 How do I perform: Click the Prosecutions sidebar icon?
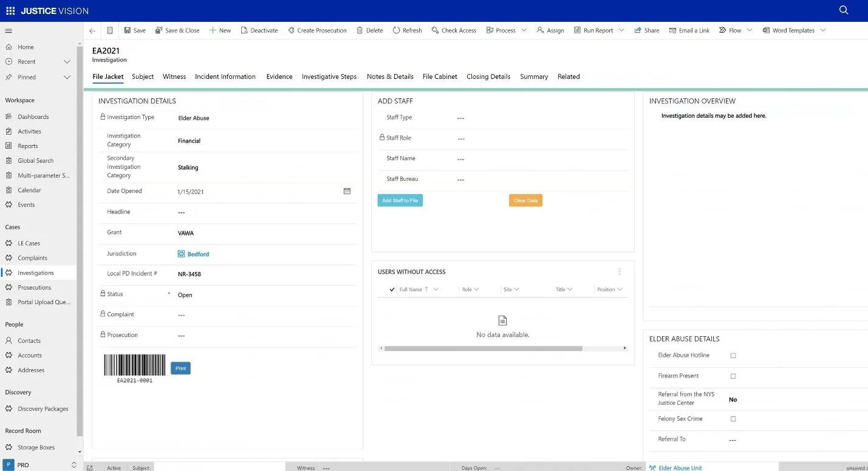(x=9, y=287)
